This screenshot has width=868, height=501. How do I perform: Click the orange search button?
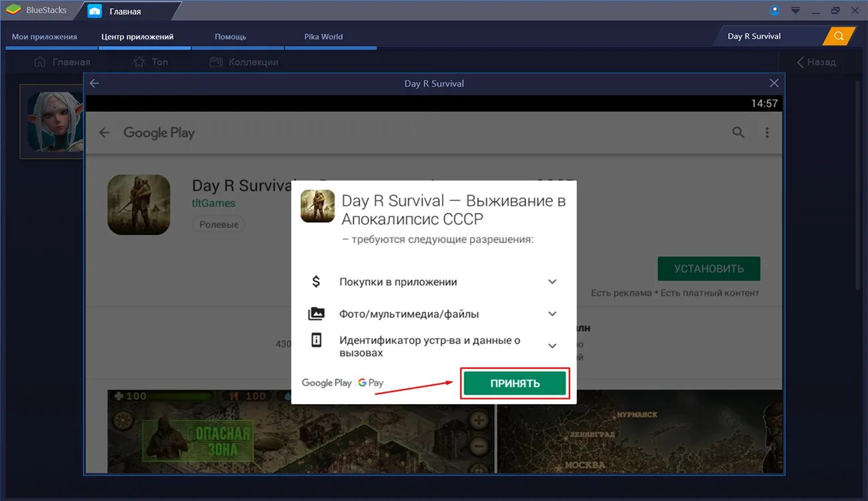click(839, 36)
